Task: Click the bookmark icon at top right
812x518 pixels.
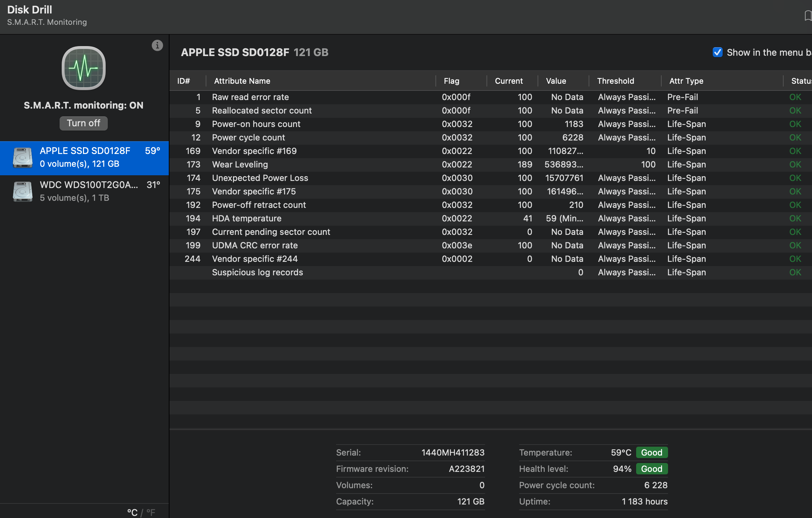Action: click(x=808, y=16)
